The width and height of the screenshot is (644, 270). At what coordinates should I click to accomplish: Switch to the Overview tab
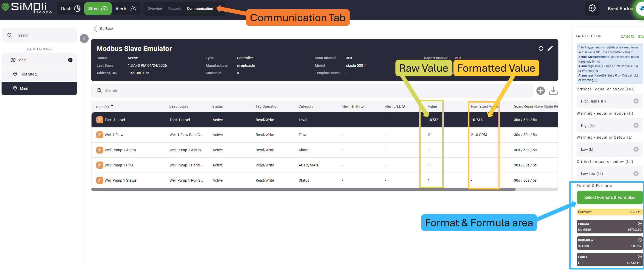click(x=155, y=9)
